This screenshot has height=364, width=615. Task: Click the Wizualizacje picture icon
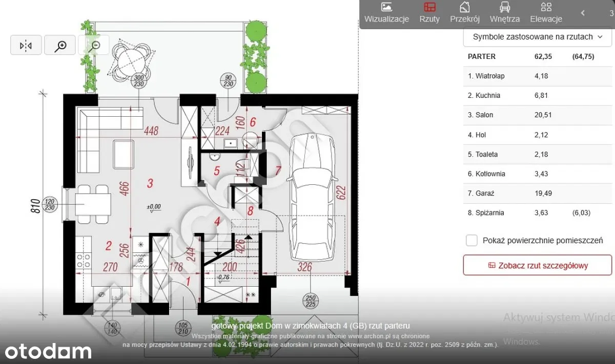(386, 7)
